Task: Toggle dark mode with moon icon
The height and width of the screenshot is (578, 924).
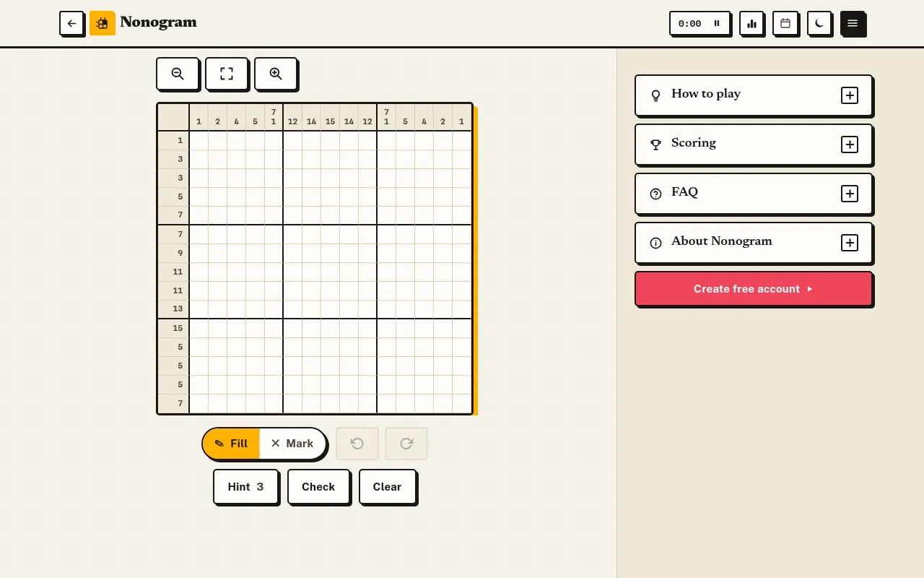Action: [819, 23]
